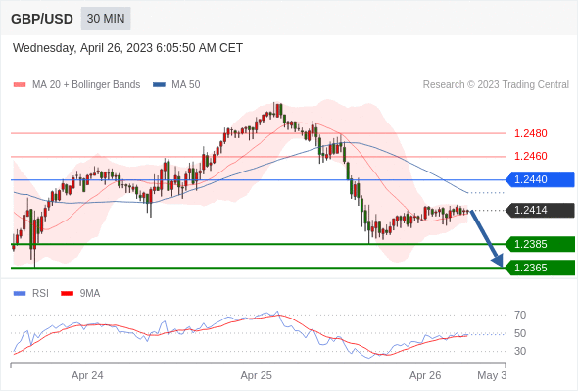Select the GBP/USD pair title
The width and height of the screenshot is (578, 392).
[42, 19]
